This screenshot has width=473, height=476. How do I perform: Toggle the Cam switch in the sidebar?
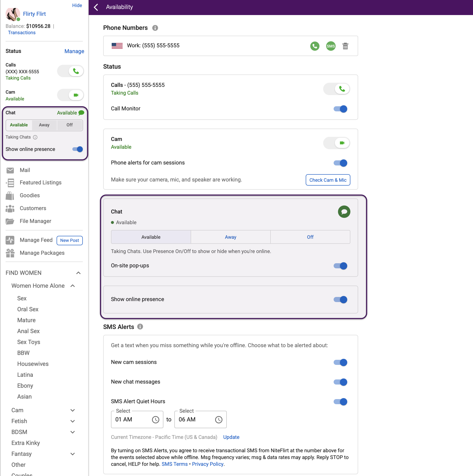[70, 95]
